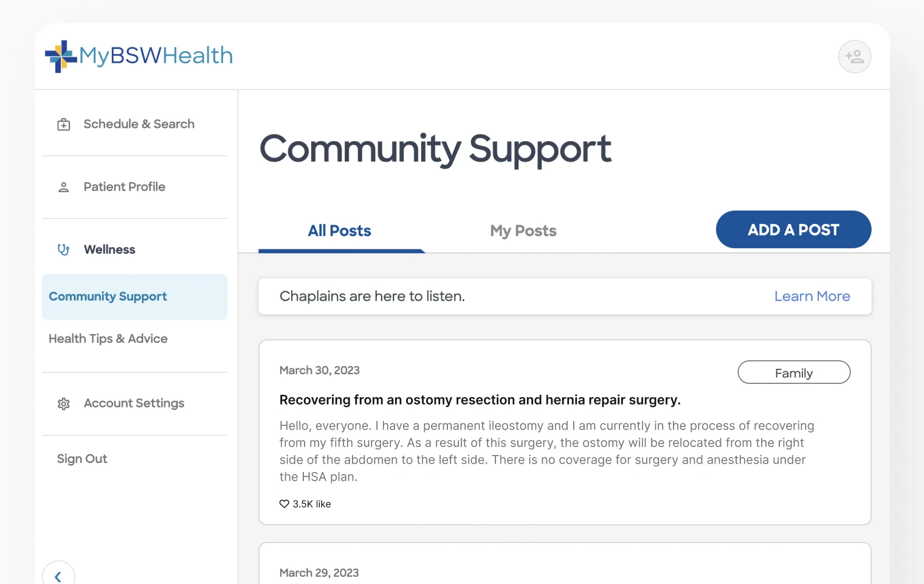Image resolution: width=924 pixels, height=584 pixels.
Task: Click the add-person profile icon
Action: click(854, 57)
